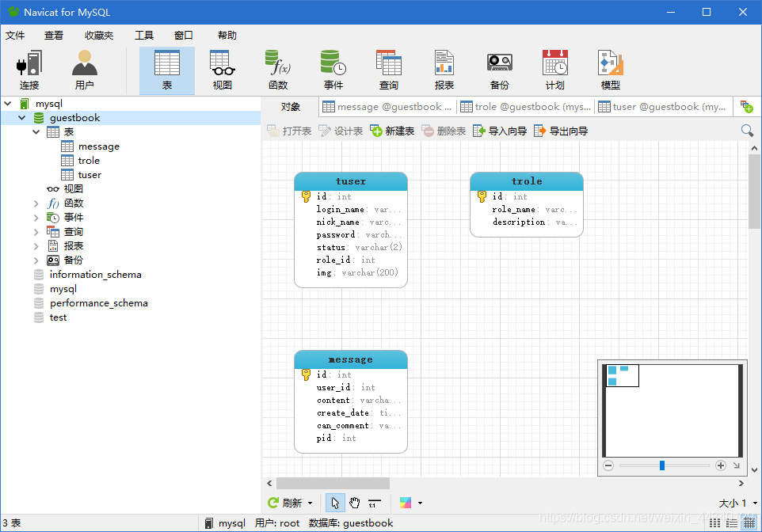Click the zoom out minus icon
Screen dimensions: 762x532
[608, 465]
